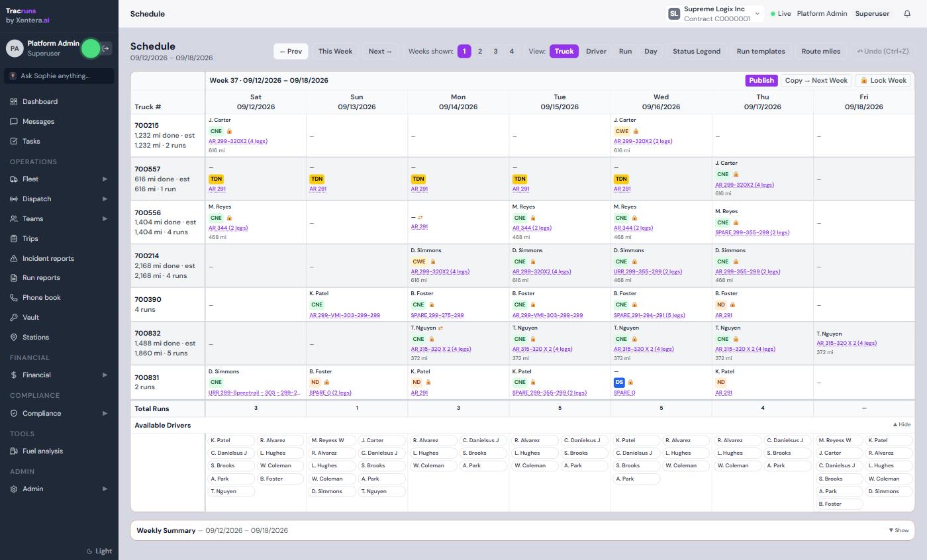Go to Incident reports warning icon
Image resolution: width=927 pixels, height=560 pixels.
point(14,258)
